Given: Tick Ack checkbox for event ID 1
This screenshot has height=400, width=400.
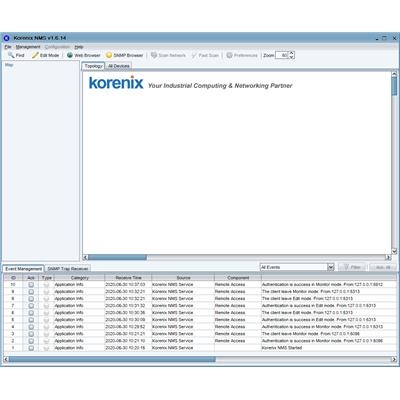Looking at the screenshot, I should 31,348.
